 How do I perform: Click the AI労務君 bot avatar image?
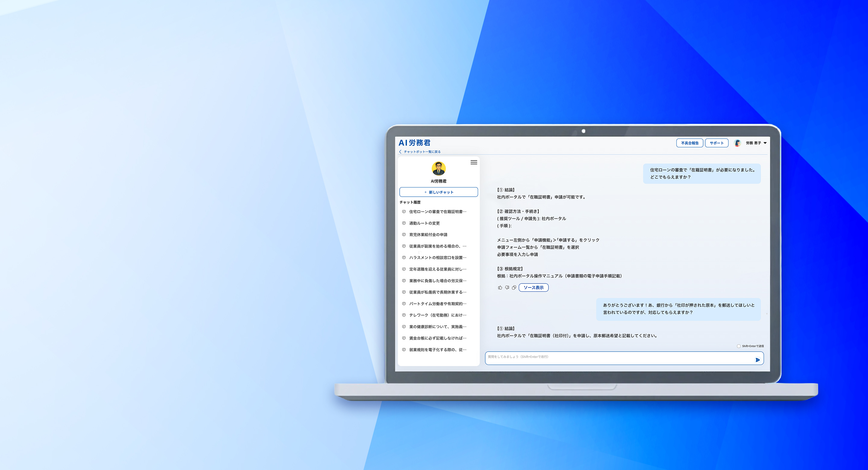coord(439,168)
